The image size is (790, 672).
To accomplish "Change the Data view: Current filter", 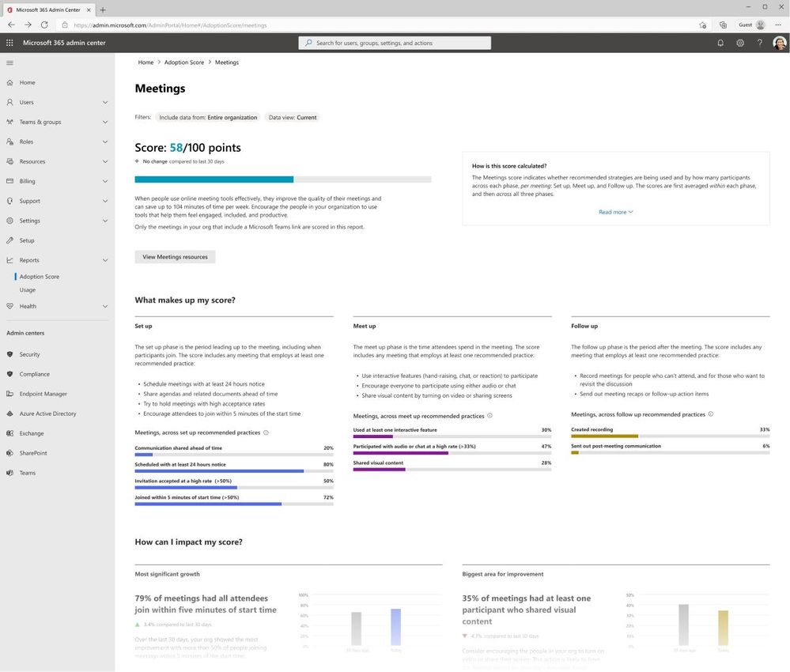I will pos(293,117).
